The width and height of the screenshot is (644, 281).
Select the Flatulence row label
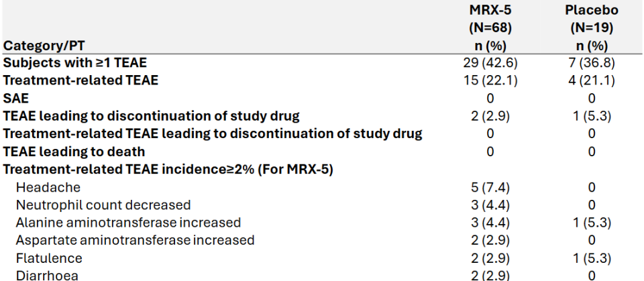pyautogui.click(x=49, y=258)
